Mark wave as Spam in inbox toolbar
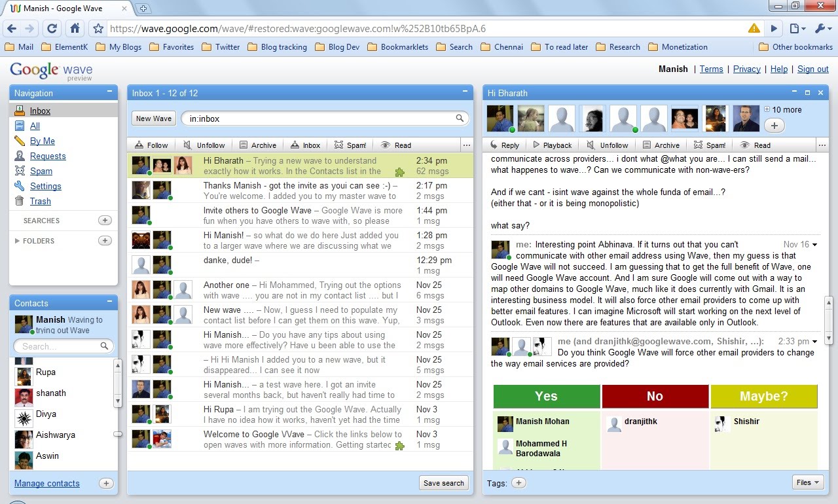Screen dimensions: 838x504 click(x=350, y=145)
